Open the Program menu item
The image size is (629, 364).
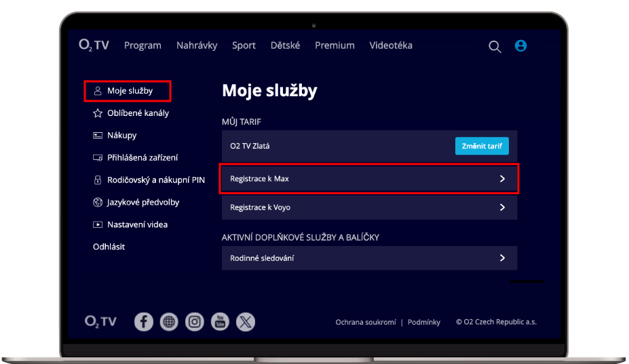[x=142, y=45]
